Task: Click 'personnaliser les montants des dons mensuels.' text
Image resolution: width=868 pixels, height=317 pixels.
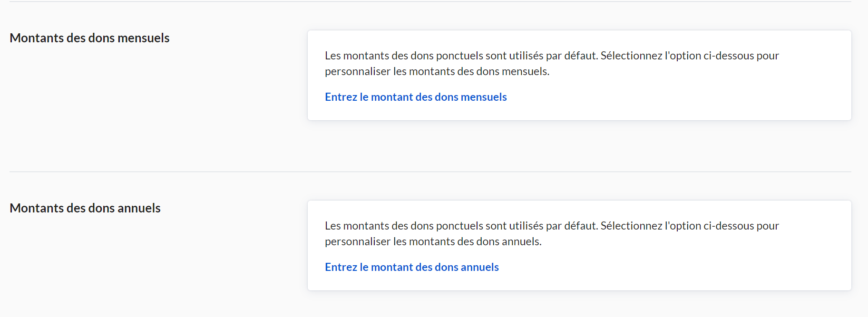Action: pyautogui.click(x=437, y=71)
